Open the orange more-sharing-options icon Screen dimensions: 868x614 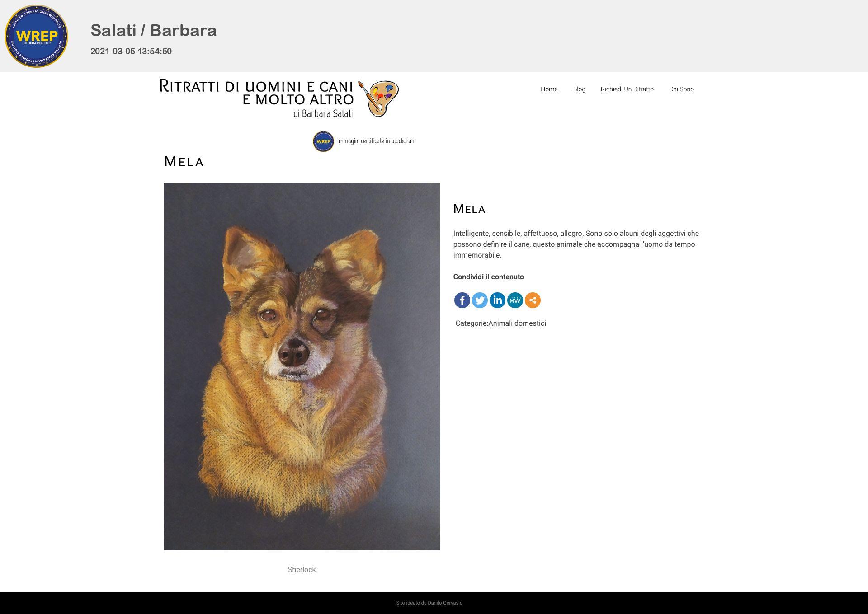pos(533,300)
